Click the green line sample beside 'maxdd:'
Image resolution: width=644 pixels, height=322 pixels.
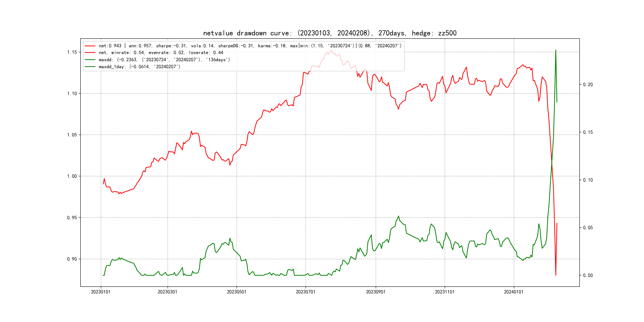click(x=90, y=60)
